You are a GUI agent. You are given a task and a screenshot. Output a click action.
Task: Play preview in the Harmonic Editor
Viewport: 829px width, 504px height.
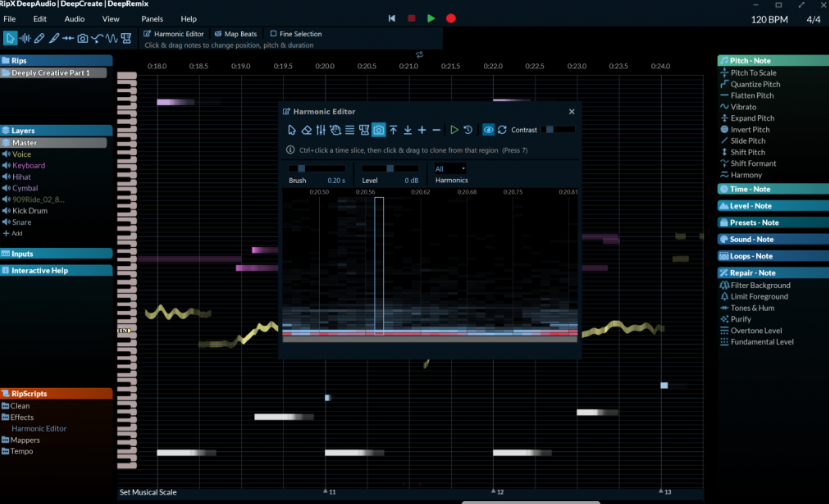coord(454,130)
